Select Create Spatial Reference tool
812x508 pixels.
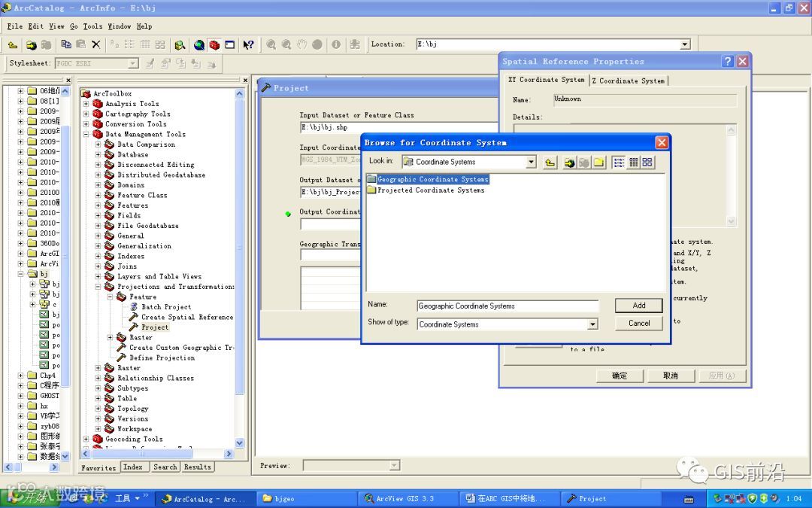(187, 317)
